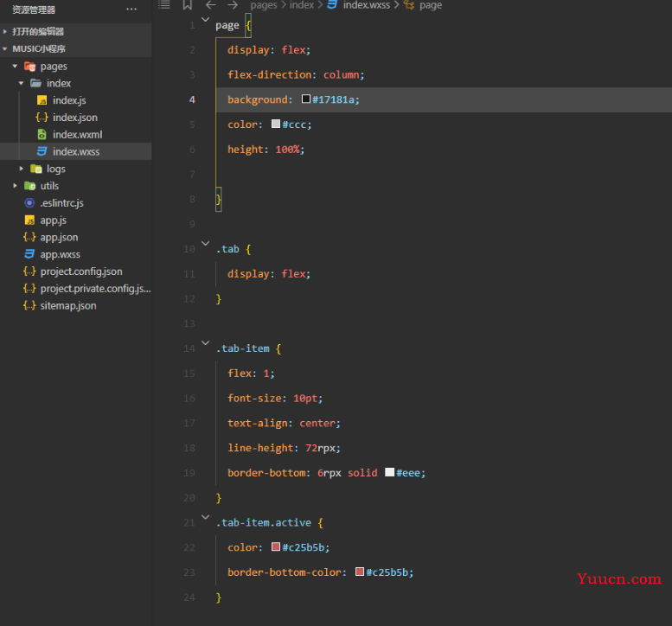The width and height of the screenshot is (672, 626).
Task: Click the wxss file icon in breadcrumb
Action: click(332, 4)
